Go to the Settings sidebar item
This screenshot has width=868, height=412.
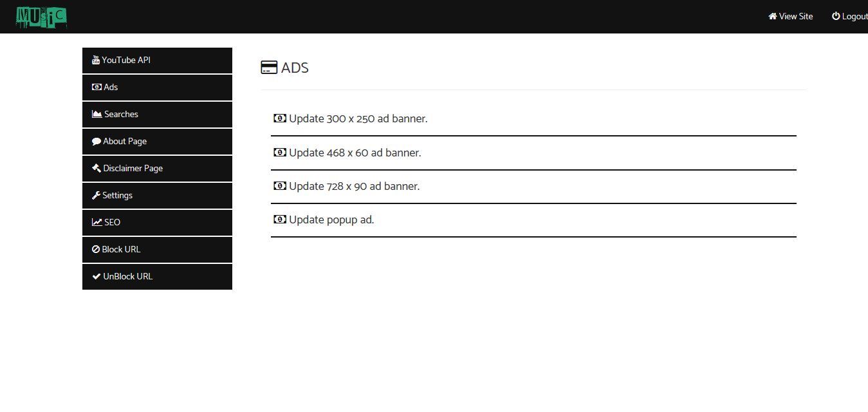tap(117, 196)
